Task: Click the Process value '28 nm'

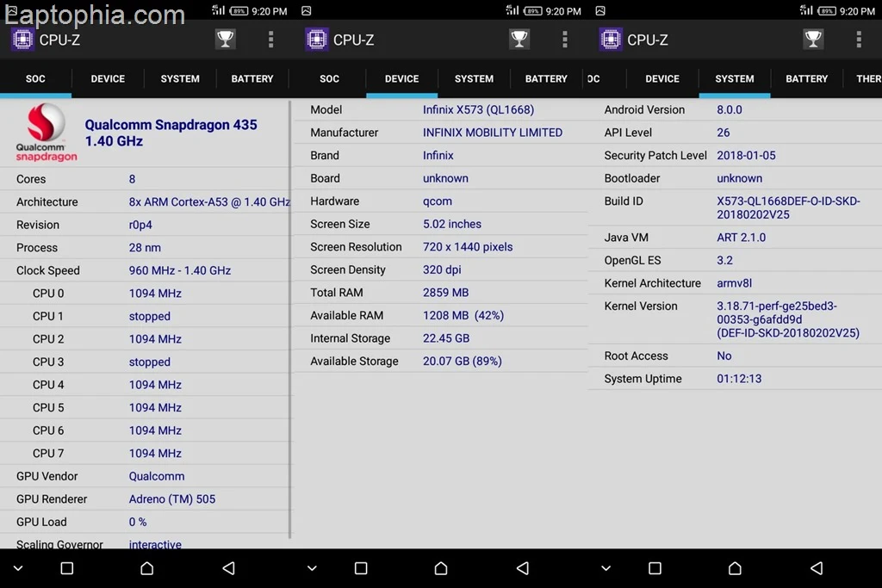Action: (x=145, y=247)
